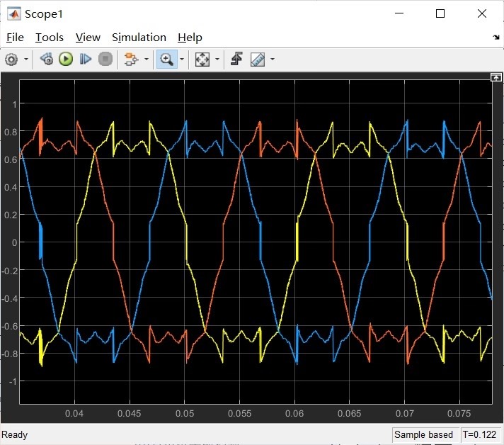504x445 pixels.
Task: Open the Tools menu
Action: 50,38
